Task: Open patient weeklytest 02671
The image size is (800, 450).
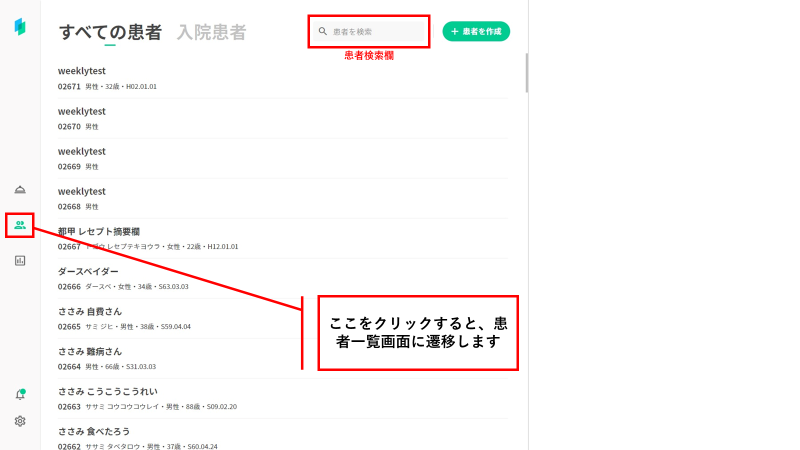Action: 283,78
